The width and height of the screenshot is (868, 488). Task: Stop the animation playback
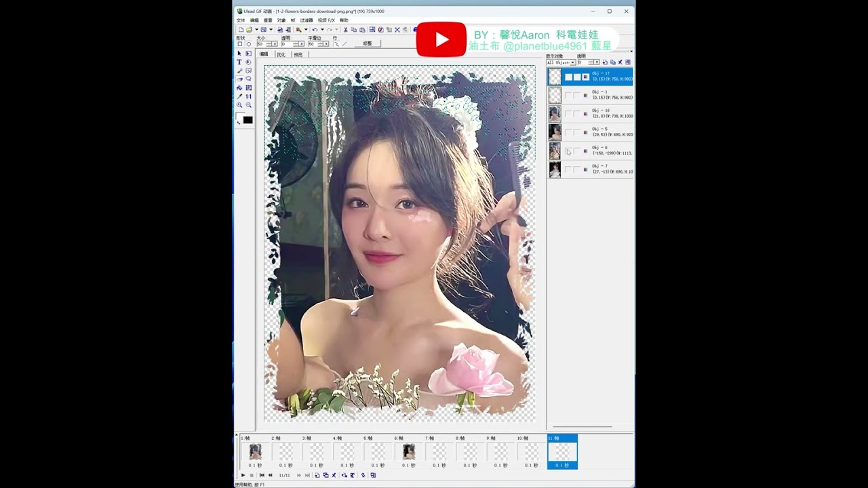coord(252,475)
